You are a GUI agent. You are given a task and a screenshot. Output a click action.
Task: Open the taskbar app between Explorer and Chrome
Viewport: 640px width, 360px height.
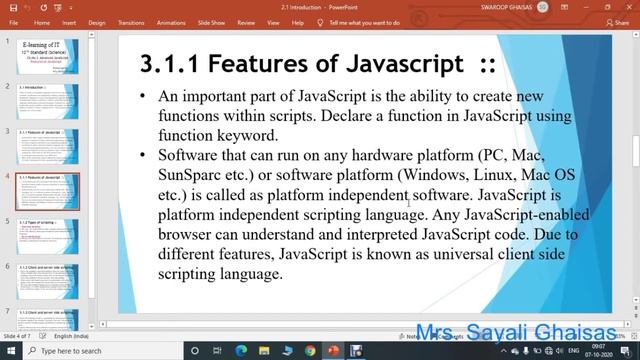coord(287,351)
